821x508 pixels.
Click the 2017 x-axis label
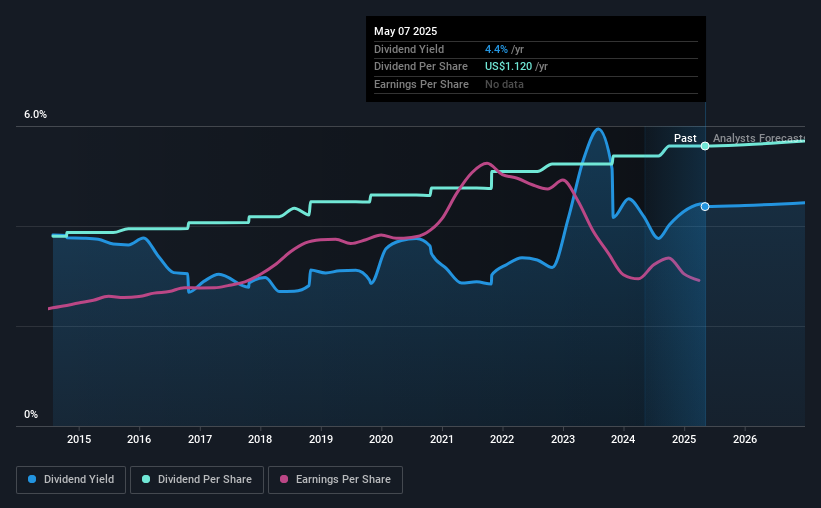[200, 439]
